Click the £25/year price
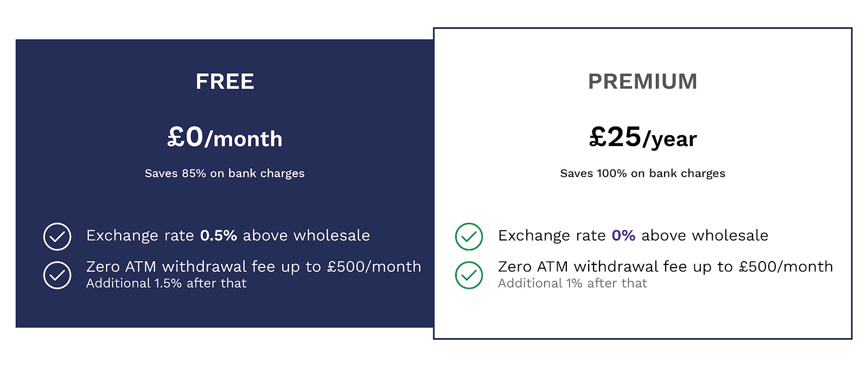Viewport: 868px width, 367px height. (x=643, y=137)
